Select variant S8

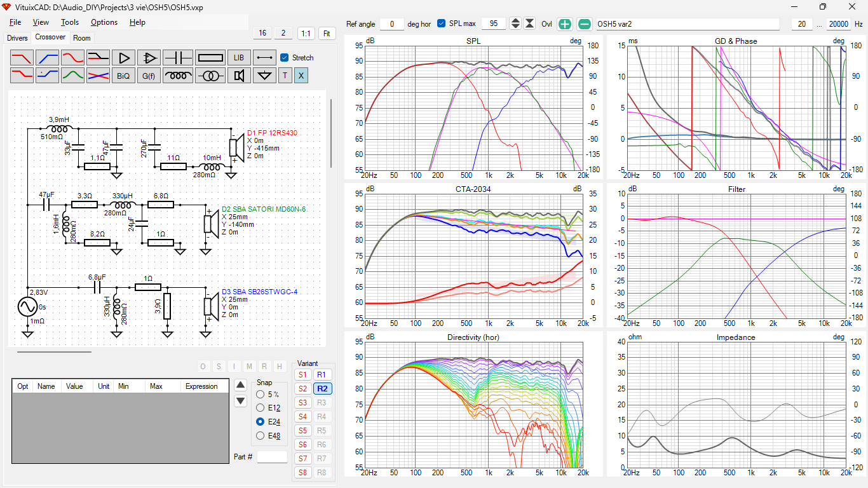click(302, 473)
